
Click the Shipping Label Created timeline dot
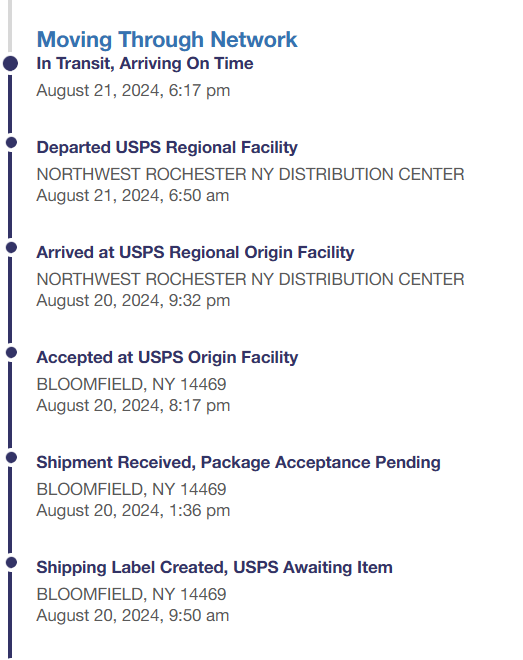coord(11,562)
